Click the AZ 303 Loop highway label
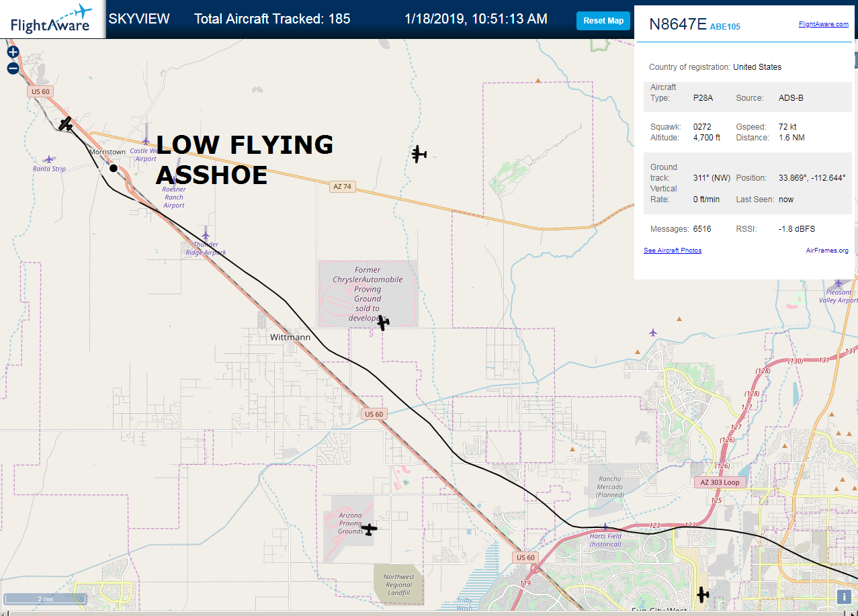Screen dimensions: 858x616 (x=720, y=483)
